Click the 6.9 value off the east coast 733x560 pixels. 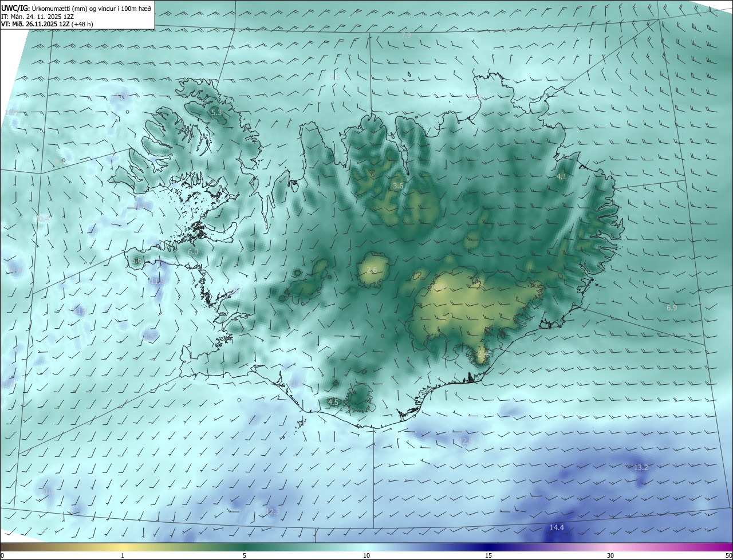click(672, 308)
